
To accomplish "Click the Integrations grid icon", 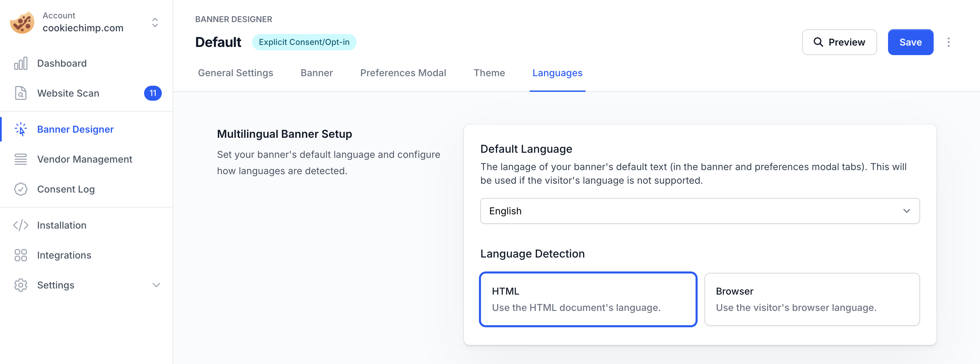I will pyautogui.click(x=20, y=255).
